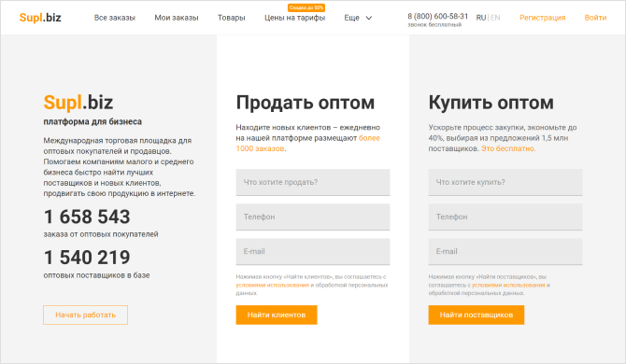This screenshot has height=364, width=626.
Task: Open условиями использования link in buy form
Action: pyautogui.click(x=508, y=285)
